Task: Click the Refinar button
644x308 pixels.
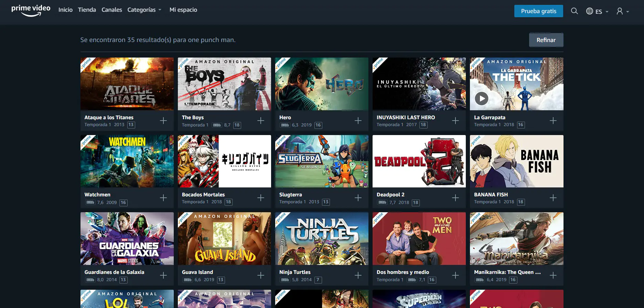Action: pos(546,40)
